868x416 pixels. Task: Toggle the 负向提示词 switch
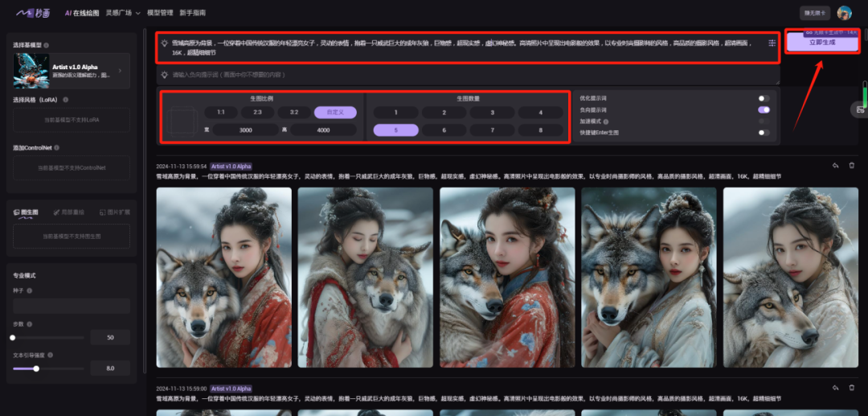[x=764, y=109]
